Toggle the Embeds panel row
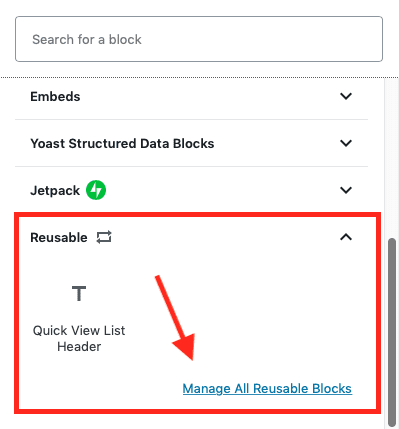Viewport: 399px width, 429px height. pyautogui.click(x=192, y=96)
